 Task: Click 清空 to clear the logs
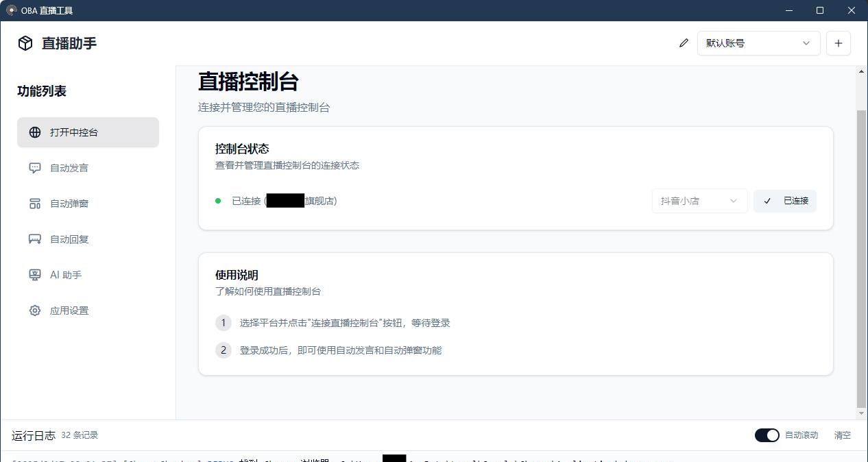[842, 435]
